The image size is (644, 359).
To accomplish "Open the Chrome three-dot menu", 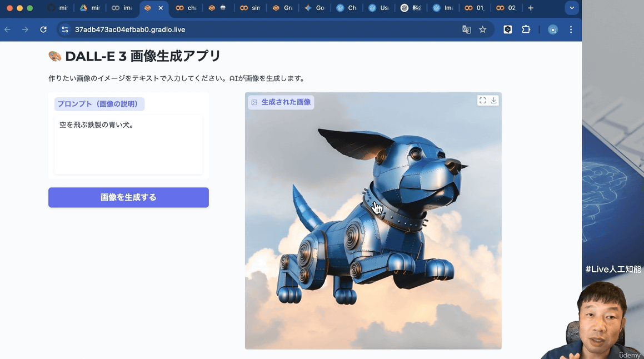I will 571,29.
